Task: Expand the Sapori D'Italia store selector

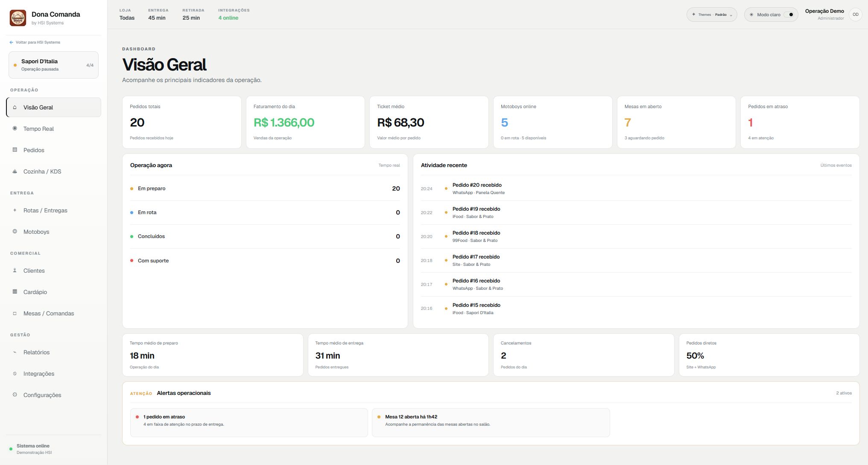Action: coord(53,65)
